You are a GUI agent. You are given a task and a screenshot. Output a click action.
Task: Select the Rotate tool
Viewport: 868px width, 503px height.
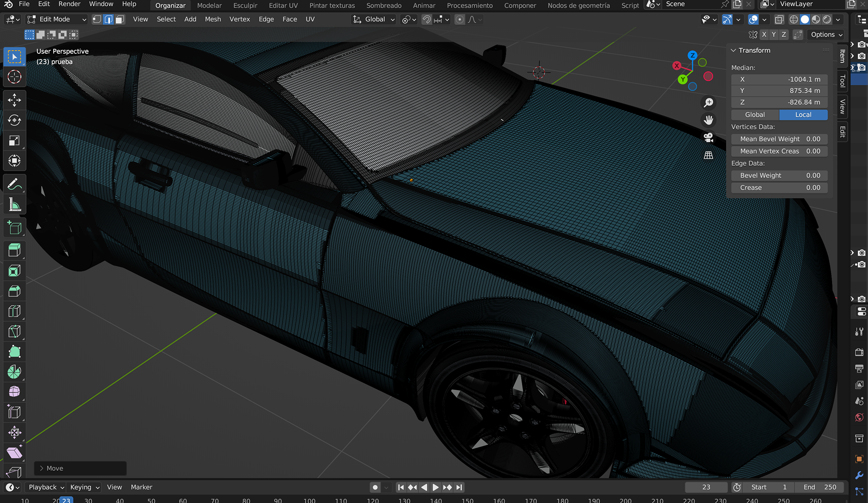click(x=14, y=120)
